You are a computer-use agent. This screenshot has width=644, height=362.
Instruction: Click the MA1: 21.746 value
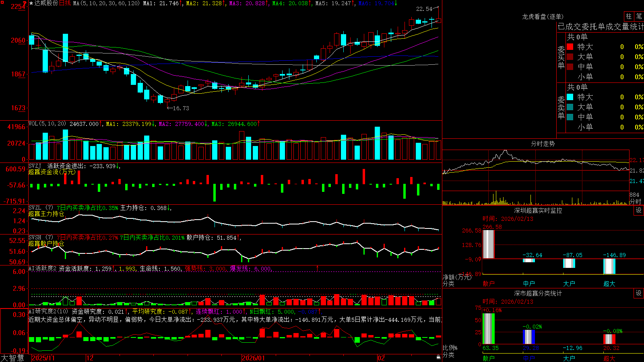(161, 3)
